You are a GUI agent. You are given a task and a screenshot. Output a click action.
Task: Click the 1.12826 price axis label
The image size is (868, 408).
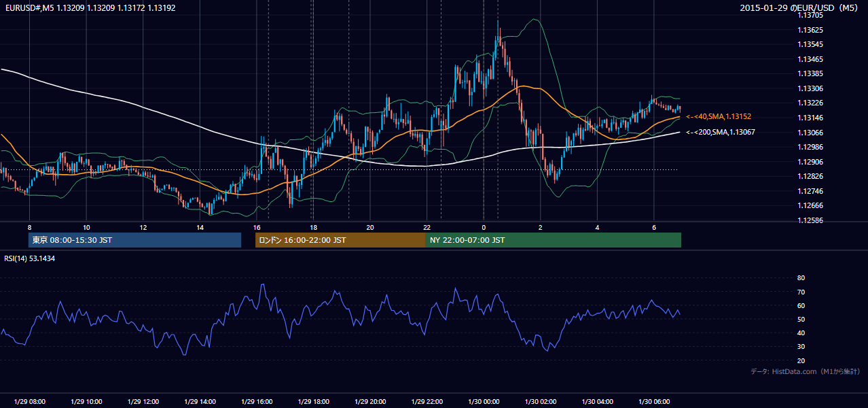click(x=811, y=176)
